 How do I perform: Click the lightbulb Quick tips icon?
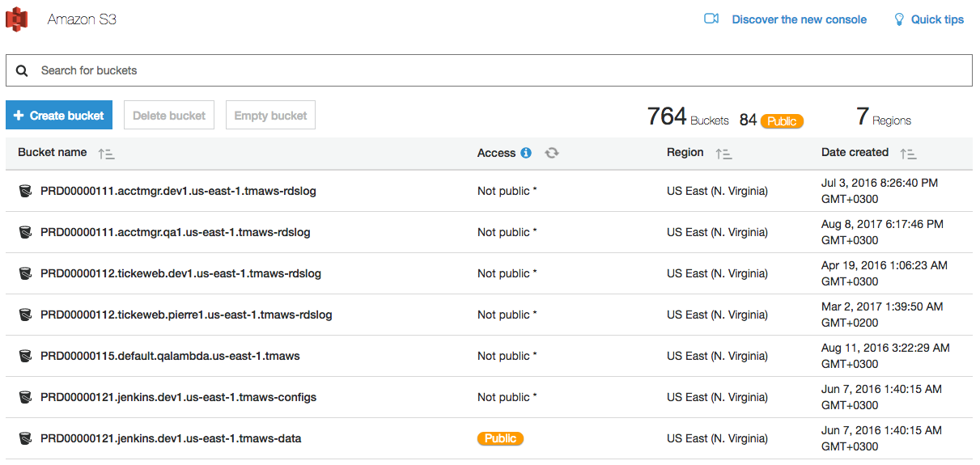click(898, 19)
